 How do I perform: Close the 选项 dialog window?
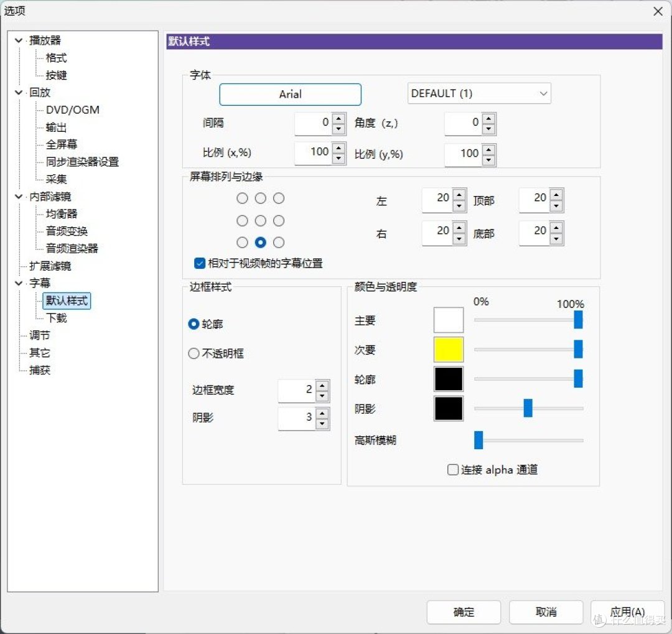pyautogui.click(x=658, y=12)
